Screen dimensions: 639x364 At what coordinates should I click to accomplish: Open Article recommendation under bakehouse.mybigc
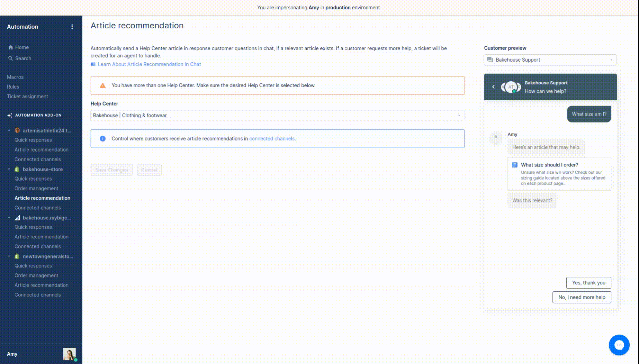[42, 237]
